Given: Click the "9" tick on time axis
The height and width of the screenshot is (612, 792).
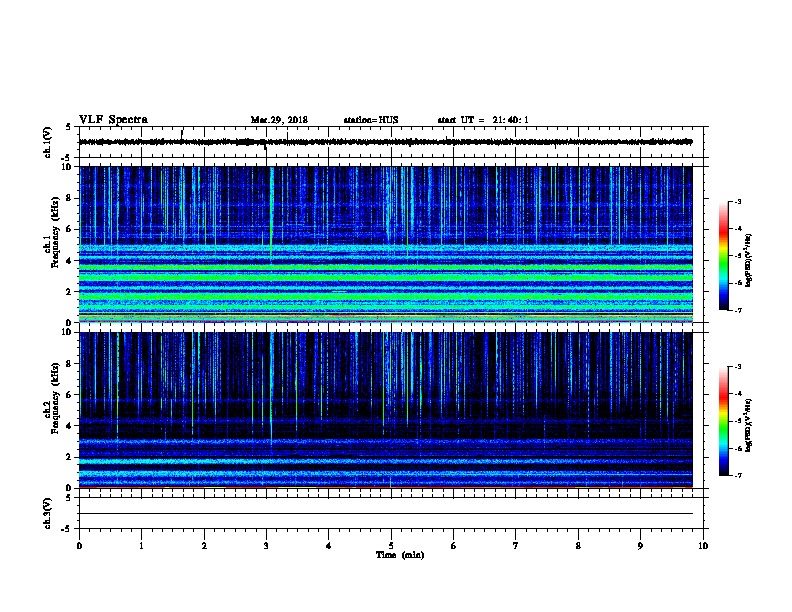Looking at the screenshot, I should (x=640, y=546).
